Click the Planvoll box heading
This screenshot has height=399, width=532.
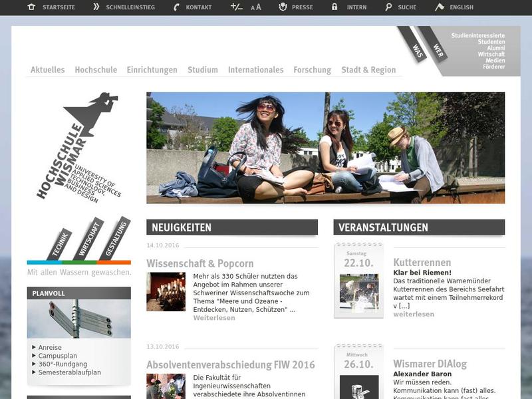[78, 293]
